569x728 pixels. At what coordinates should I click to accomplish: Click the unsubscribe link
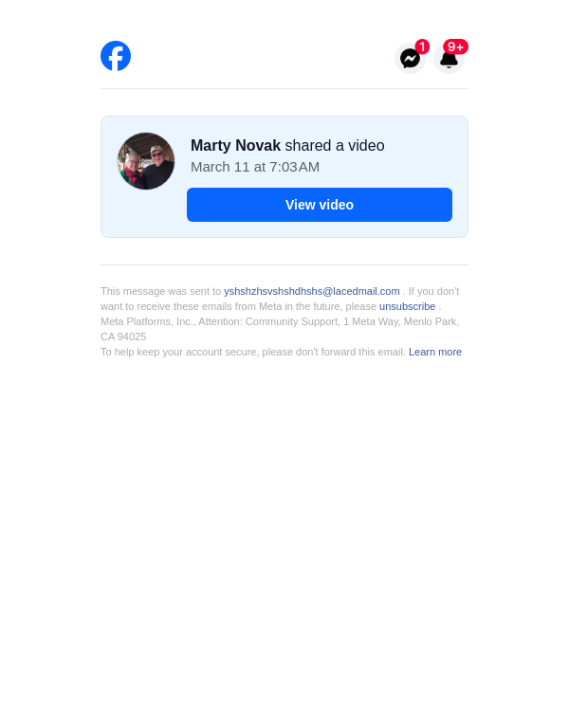[408, 306]
